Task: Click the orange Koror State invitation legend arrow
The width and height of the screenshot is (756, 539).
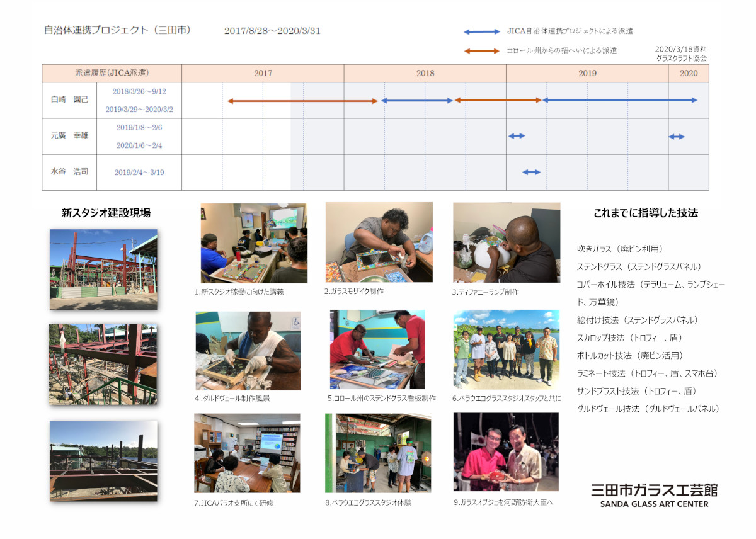Action: click(x=481, y=51)
